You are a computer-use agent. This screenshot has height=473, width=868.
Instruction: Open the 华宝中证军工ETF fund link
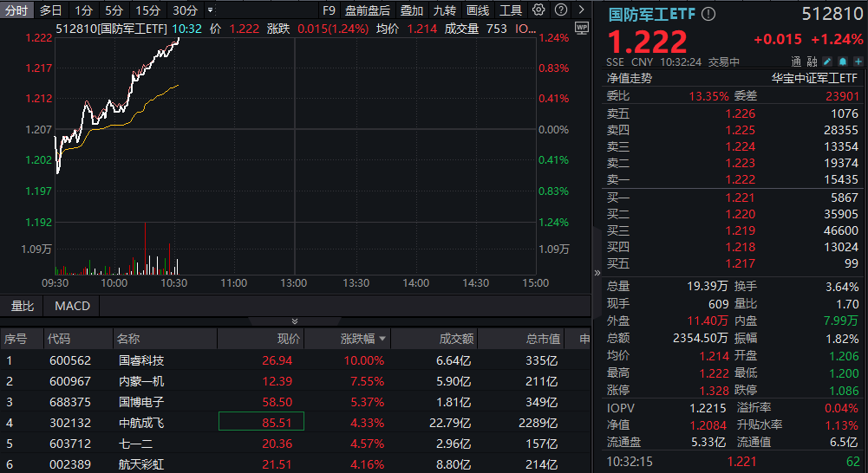(814, 78)
